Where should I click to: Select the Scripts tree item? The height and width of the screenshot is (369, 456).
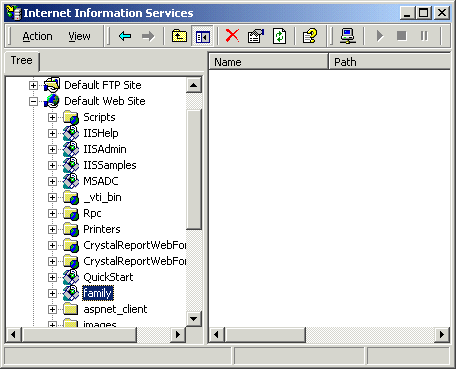point(99,117)
